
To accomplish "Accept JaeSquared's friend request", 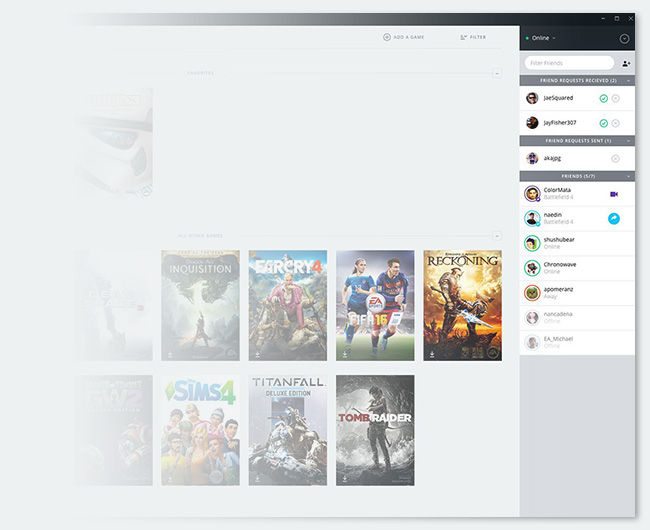I will pos(604,98).
